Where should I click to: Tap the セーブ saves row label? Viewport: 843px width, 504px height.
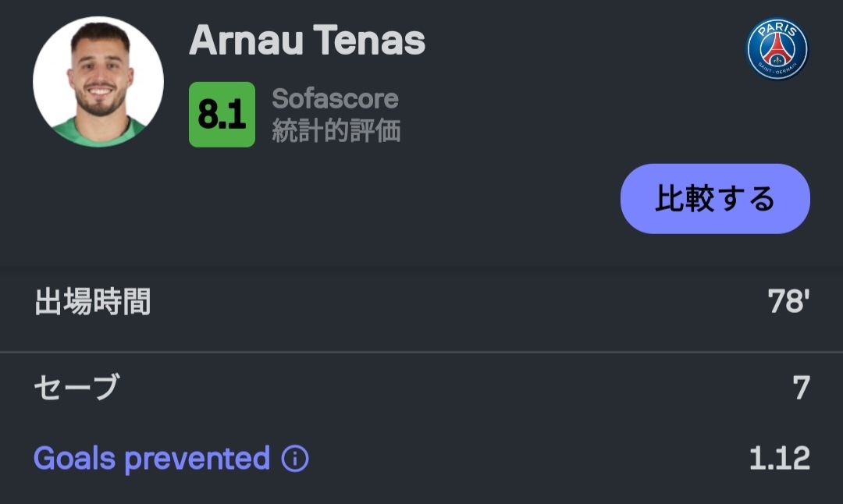[x=76, y=387]
